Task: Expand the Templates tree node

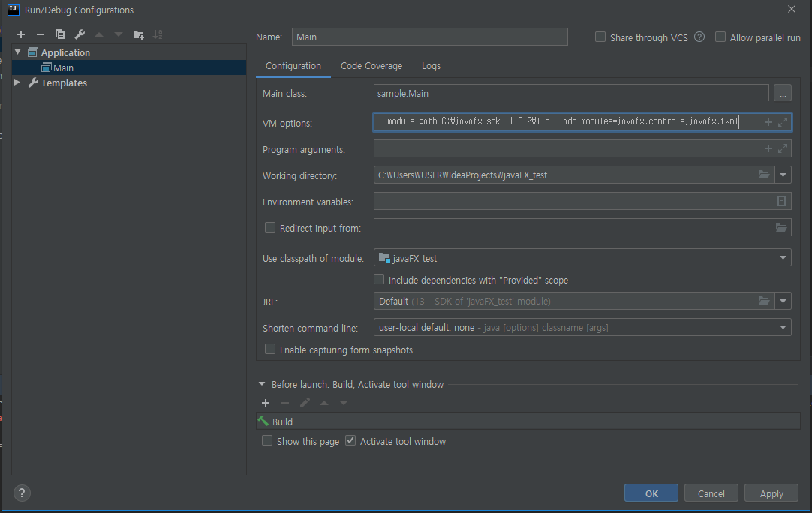Action: click(17, 82)
